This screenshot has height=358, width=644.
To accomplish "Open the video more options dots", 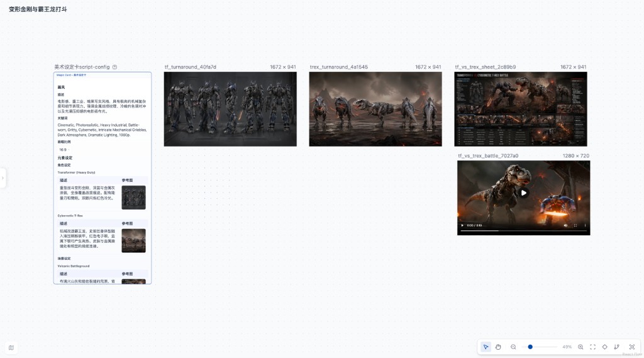I will pyautogui.click(x=586, y=225).
